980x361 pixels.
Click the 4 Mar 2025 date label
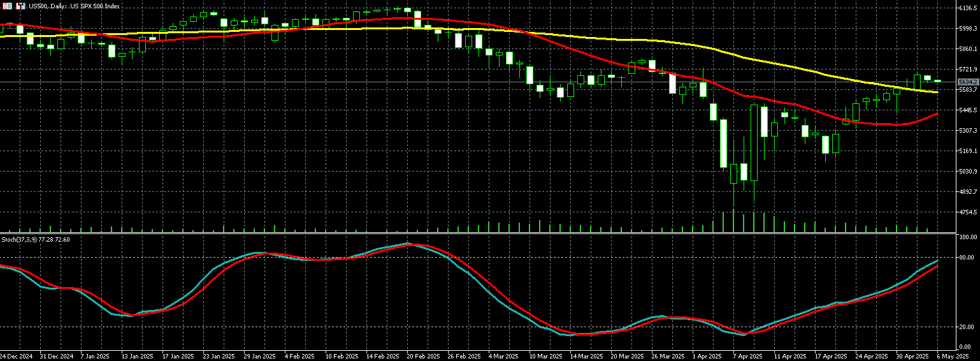tap(503, 356)
